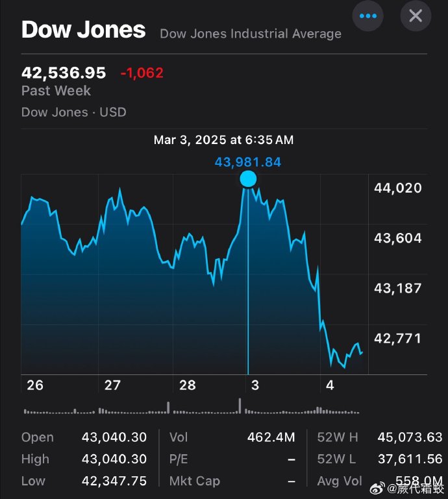Image resolution: width=448 pixels, height=499 pixels.
Task: Tap the Mar 3, 2025 timestamp label
Action: (x=223, y=140)
